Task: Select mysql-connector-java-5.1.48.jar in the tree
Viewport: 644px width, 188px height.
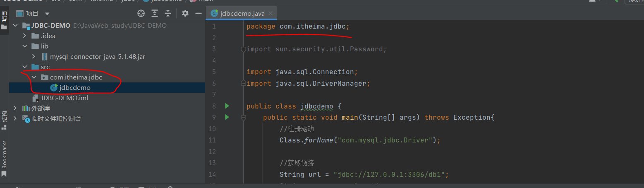Action: (x=107, y=57)
